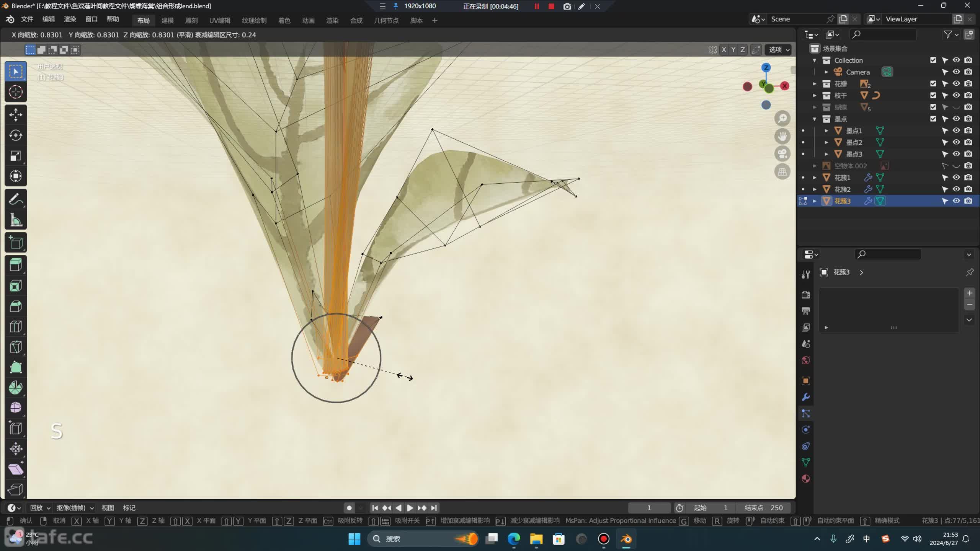Viewport: 980px width, 551px height.
Task: Select the Transform tool
Action: [16, 176]
